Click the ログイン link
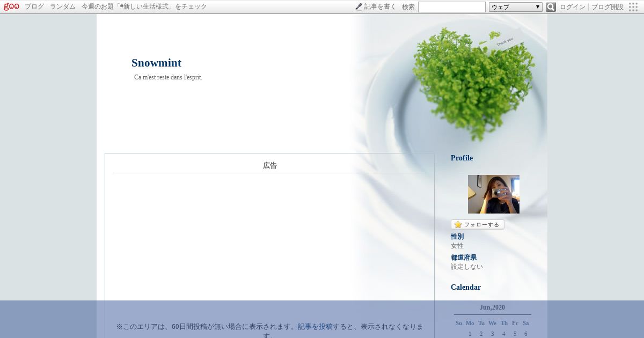This screenshot has height=338, width=644. (573, 7)
